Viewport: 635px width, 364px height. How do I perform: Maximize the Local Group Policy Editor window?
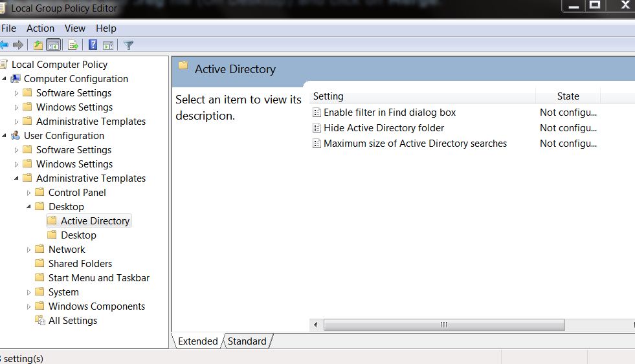point(594,6)
